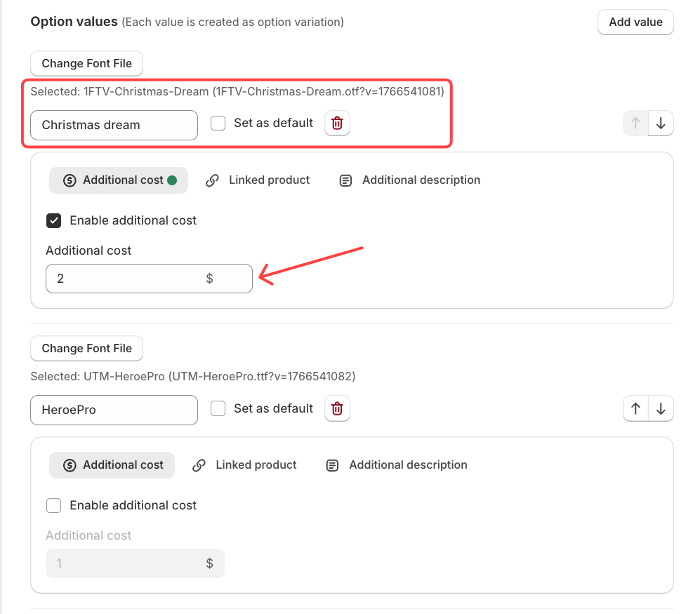Move HeroePro option value down with arrow
Viewport: 700px width, 614px height.
pyautogui.click(x=660, y=408)
